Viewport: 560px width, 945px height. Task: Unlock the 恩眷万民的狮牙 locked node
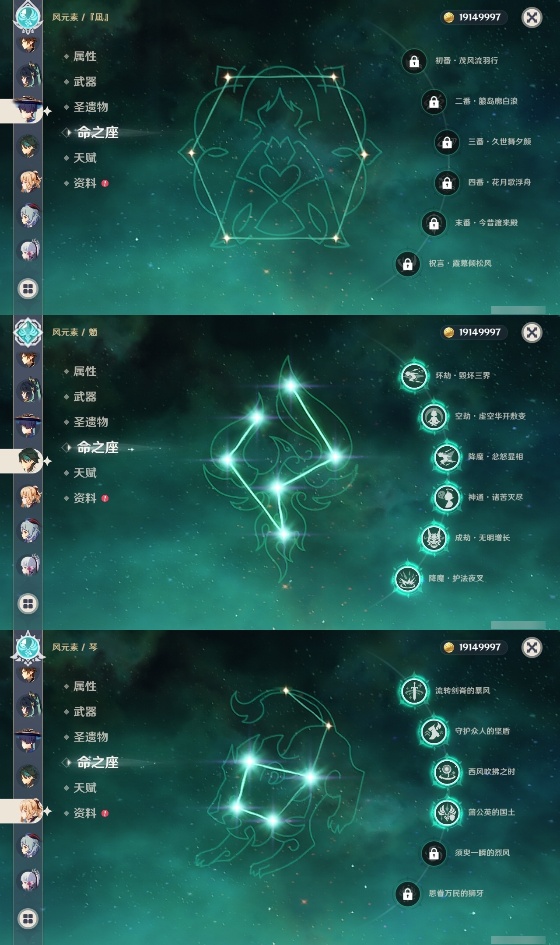coord(408,894)
